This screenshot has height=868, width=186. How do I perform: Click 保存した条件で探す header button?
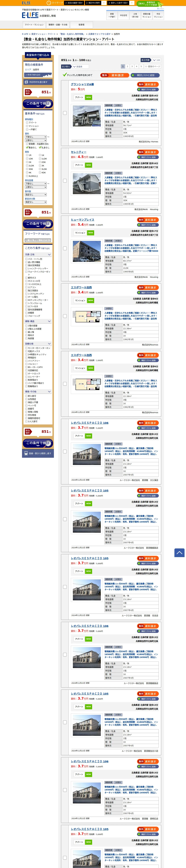pos(118,3)
